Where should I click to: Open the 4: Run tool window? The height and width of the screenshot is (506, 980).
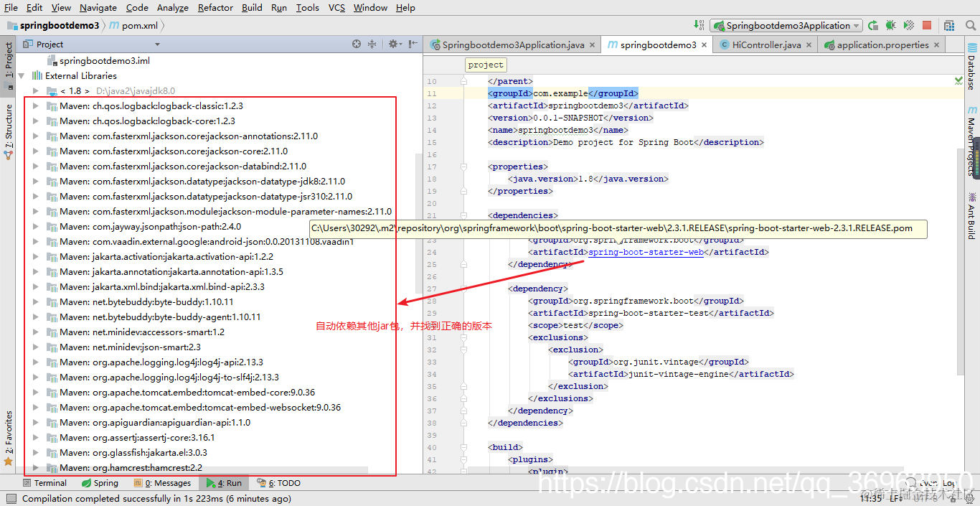[x=225, y=483]
